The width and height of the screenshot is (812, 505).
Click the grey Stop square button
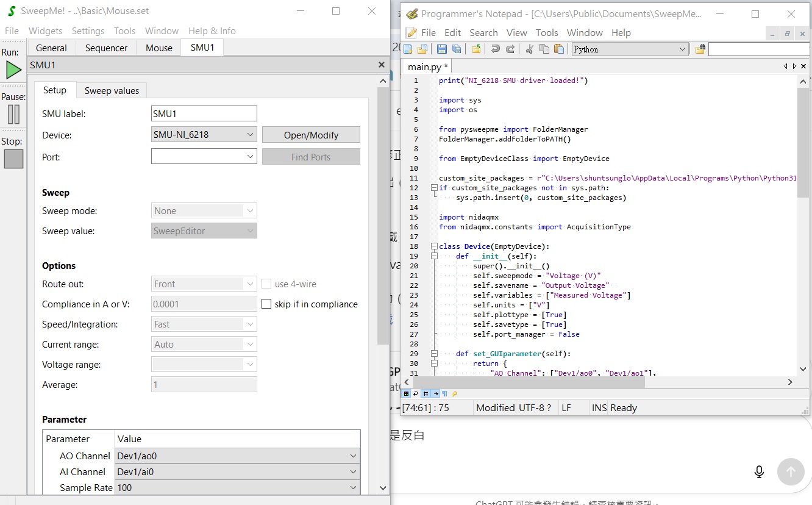[x=13, y=159]
